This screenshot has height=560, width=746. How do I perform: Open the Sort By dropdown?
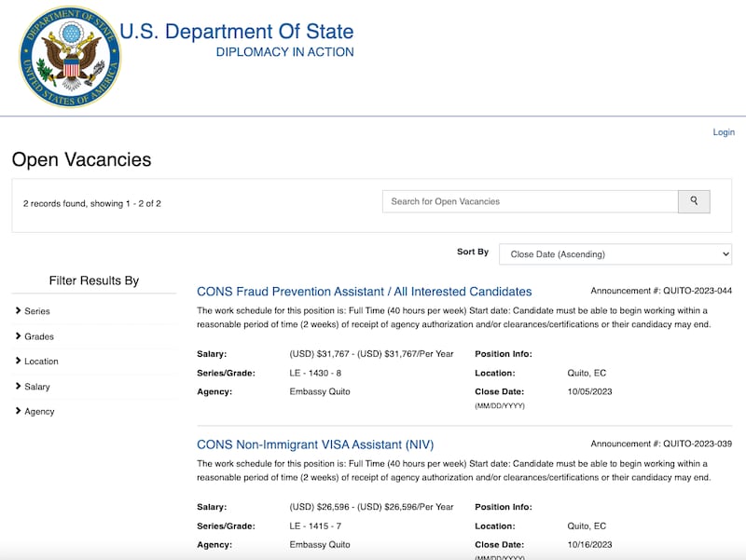pos(615,253)
